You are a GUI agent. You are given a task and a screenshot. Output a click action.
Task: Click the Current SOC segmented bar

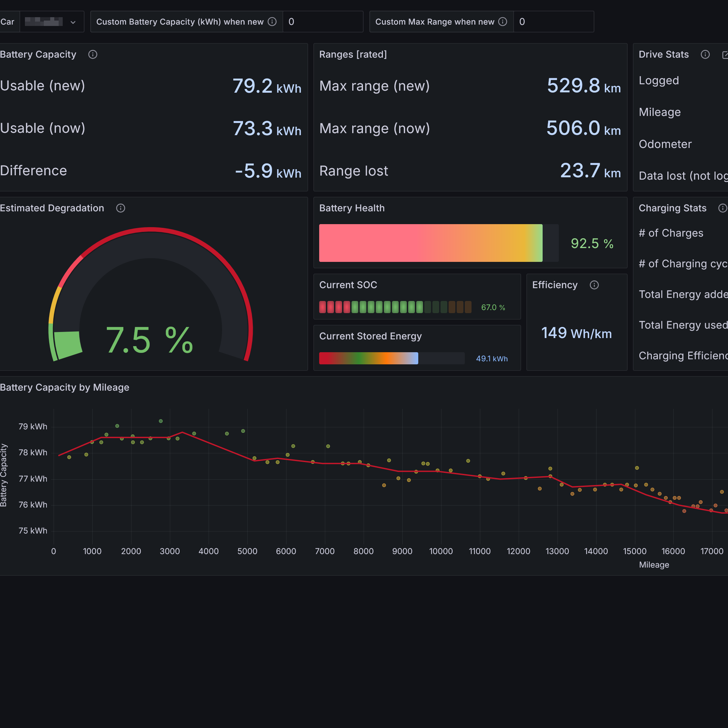395,307
